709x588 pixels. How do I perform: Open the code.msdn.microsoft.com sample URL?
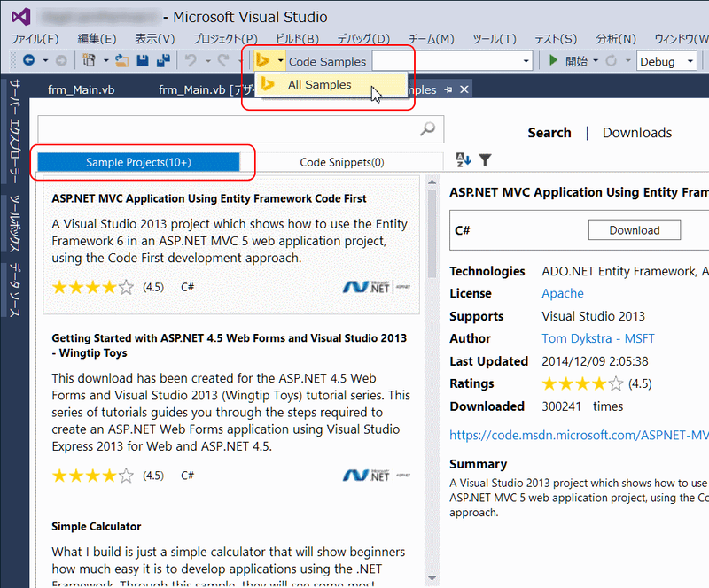click(579, 435)
